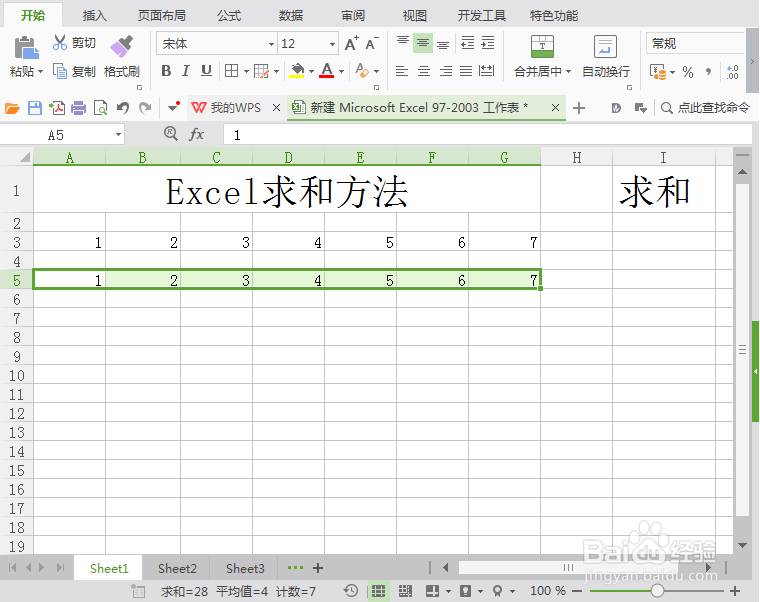Viewport: 760px width, 602px height.
Task: Open the 审阅 ribbon tab
Action: coord(353,16)
